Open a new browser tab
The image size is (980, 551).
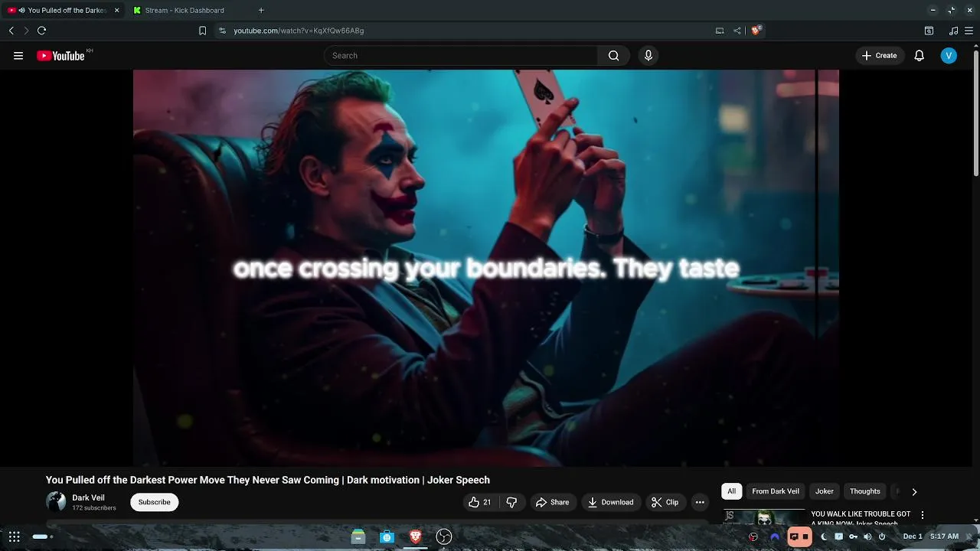(x=261, y=11)
